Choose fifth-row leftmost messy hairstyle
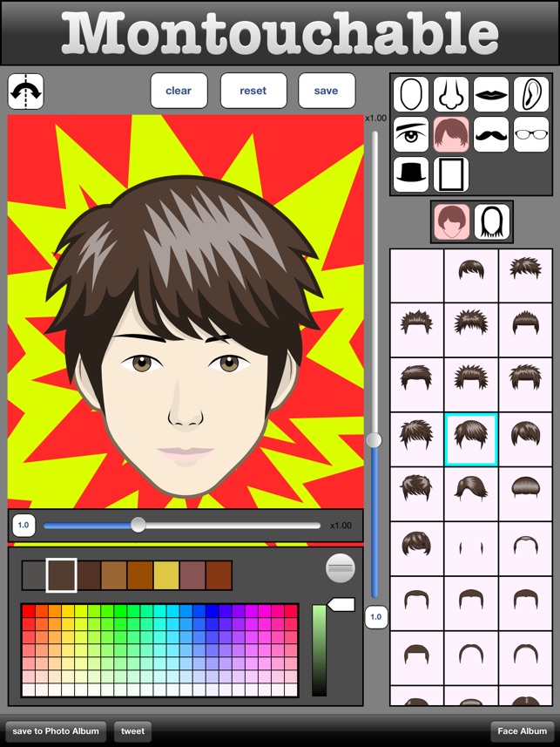Image resolution: width=560 pixels, height=747 pixels. 416,493
